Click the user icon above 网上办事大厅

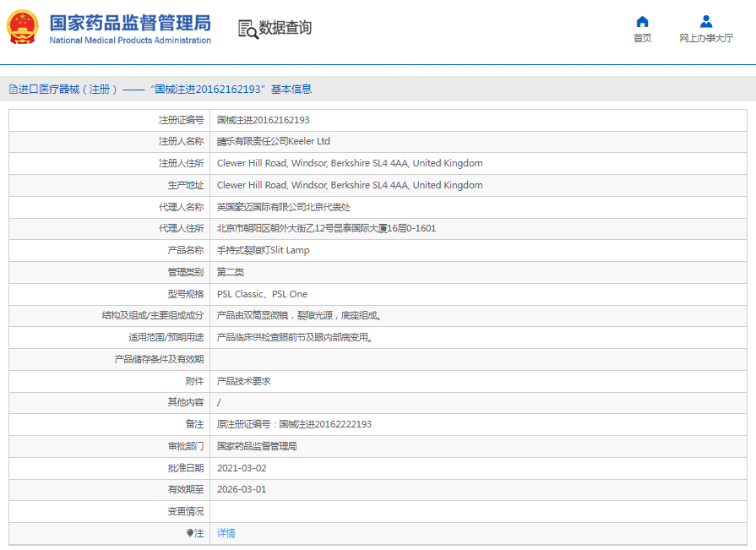click(x=706, y=21)
